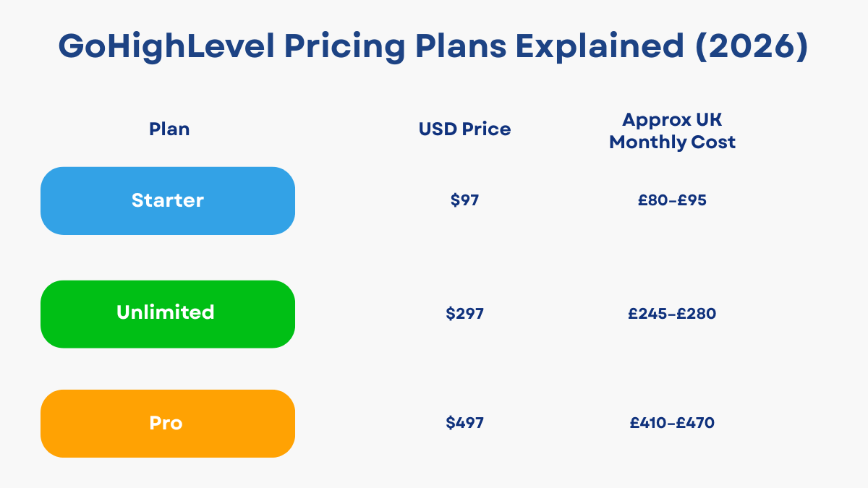Click the £410 lower bound for Pro
868x488 pixels.
[650, 423]
